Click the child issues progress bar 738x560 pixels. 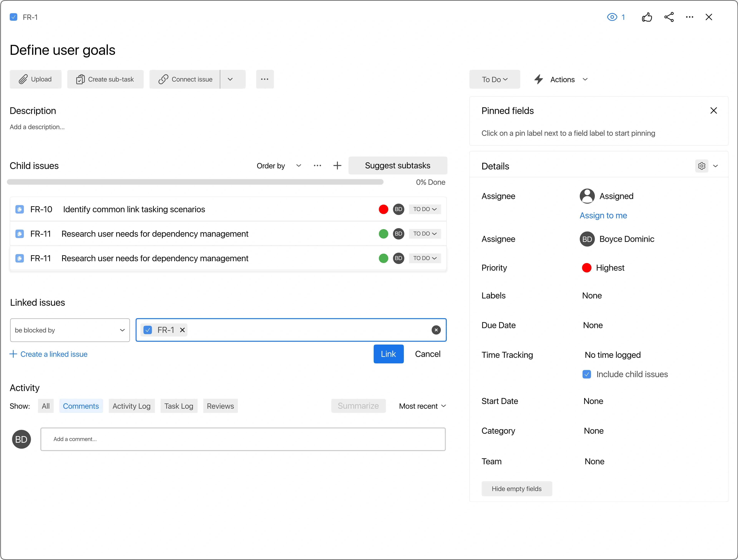[x=195, y=182]
